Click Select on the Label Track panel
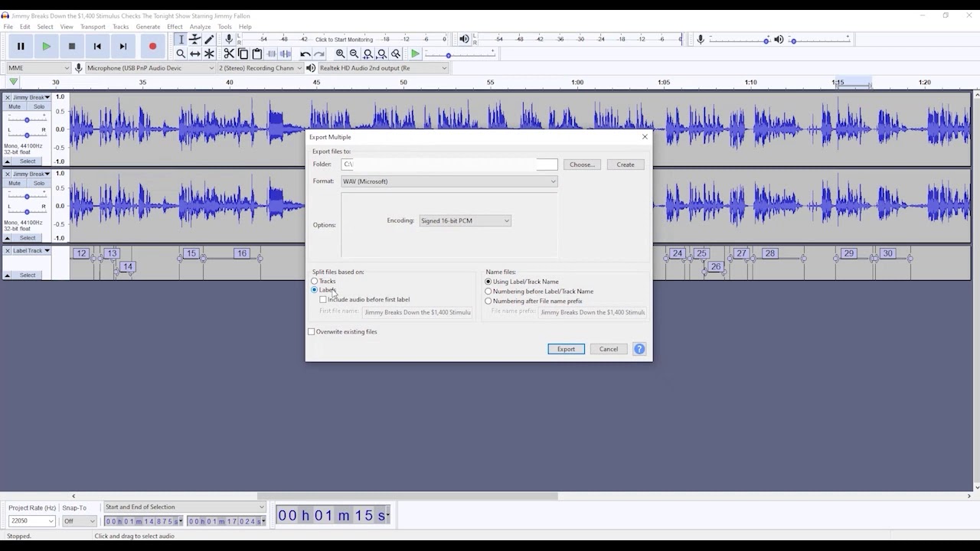The width and height of the screenshot is (980, 551). click(x=28, y=275)
